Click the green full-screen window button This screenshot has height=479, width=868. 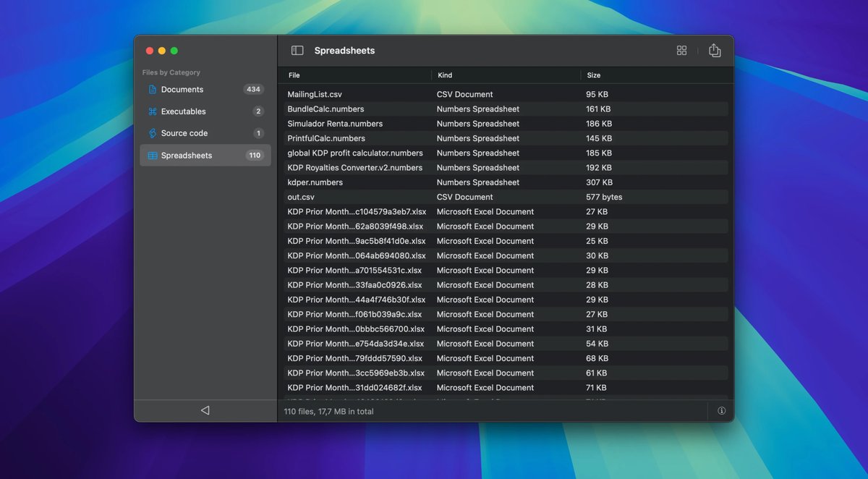pyautogui.click(x=174, y=51)
